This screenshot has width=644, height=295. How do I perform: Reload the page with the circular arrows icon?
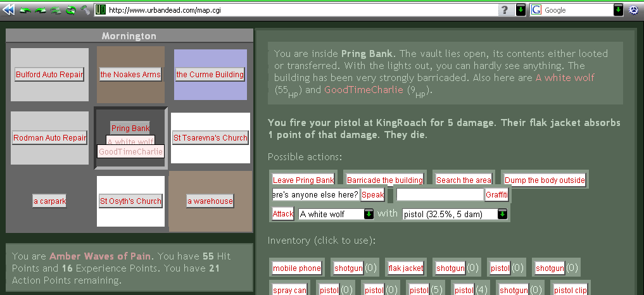(x=71, y=10)
